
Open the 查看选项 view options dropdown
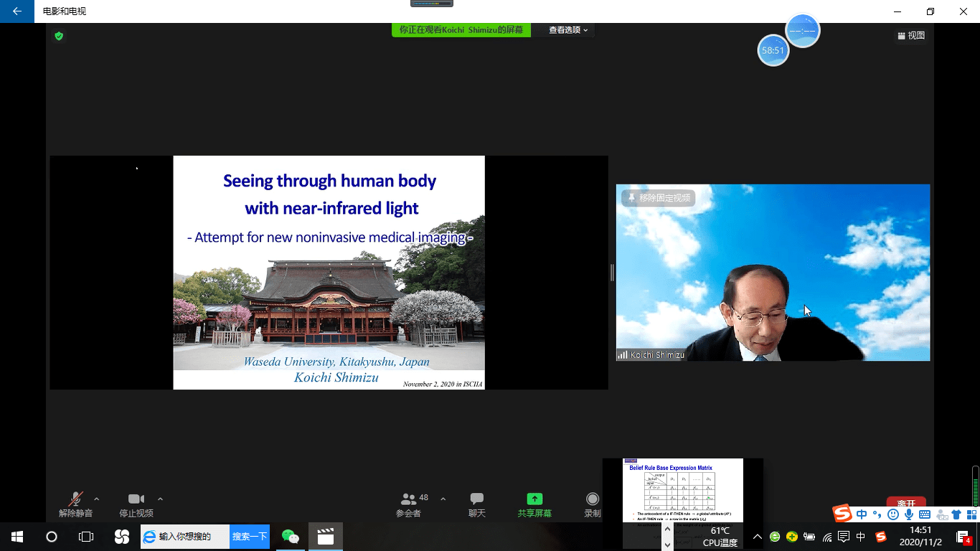(568, 30)
